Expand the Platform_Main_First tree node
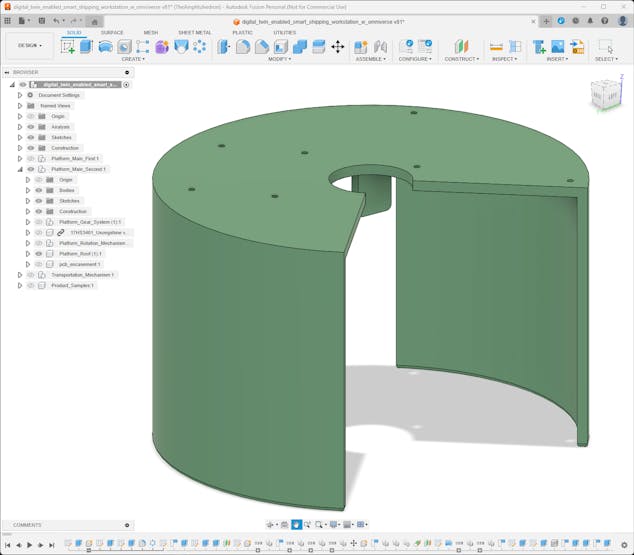This screenshot has width=634, height=555. point(19,159)
